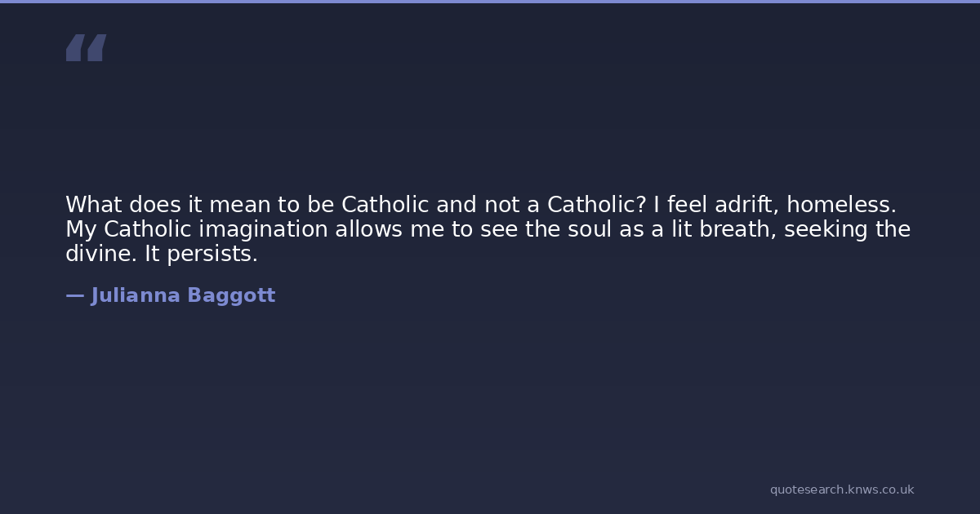The width and height of the screenshot is (980, 514).
Task: Click the word "divine" in the quote
Action: (x=100, y=254)
